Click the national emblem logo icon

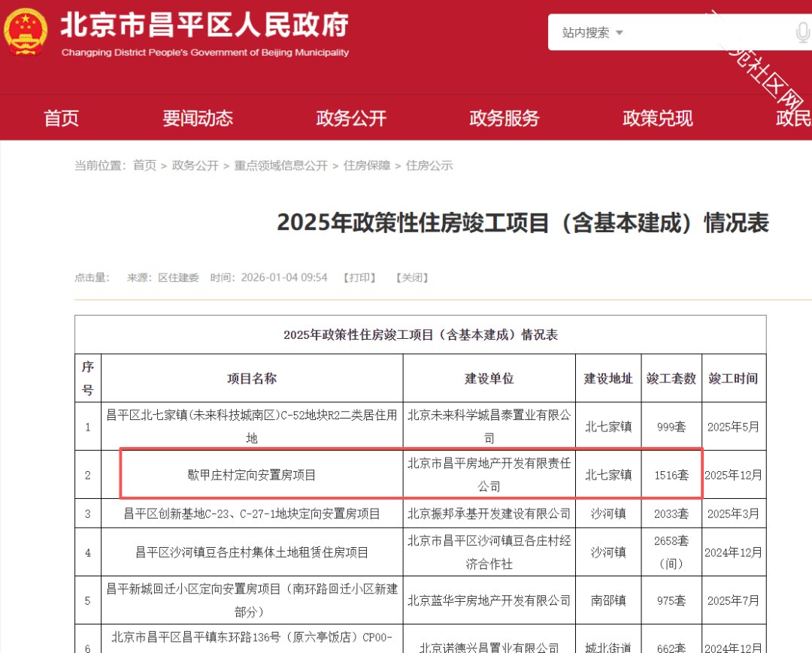pyautogui.click(x=25, y=32)
